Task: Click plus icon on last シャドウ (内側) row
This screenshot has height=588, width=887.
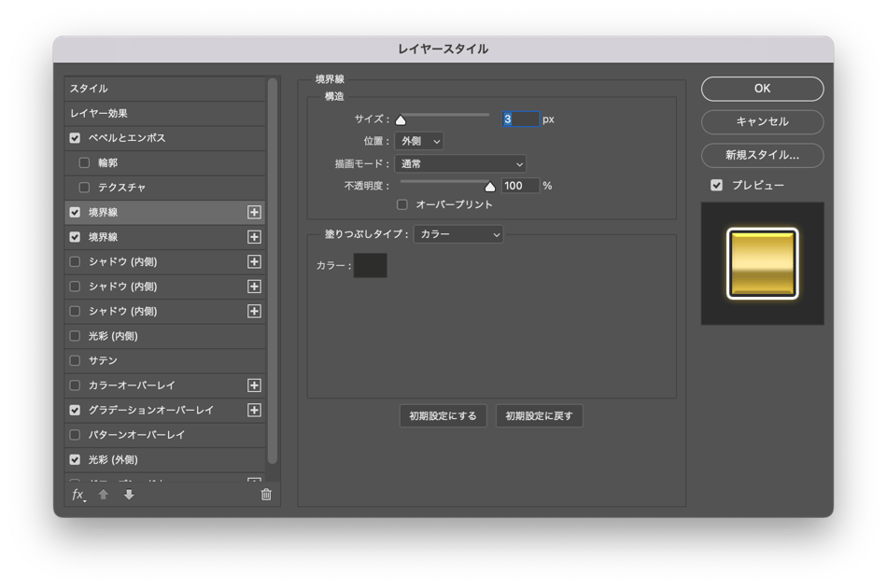Action: click(x=254, y=311)
